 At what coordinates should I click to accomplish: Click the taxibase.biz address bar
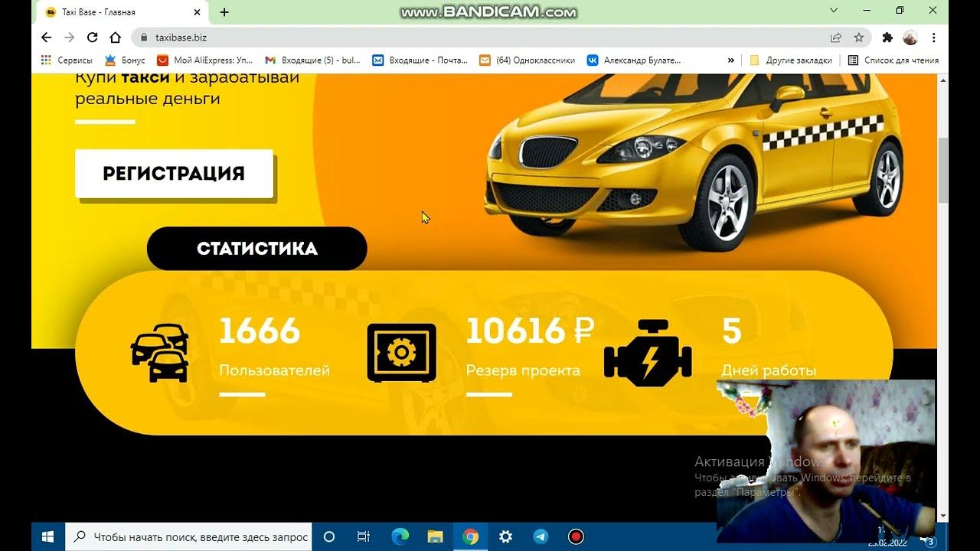(501, 37)
